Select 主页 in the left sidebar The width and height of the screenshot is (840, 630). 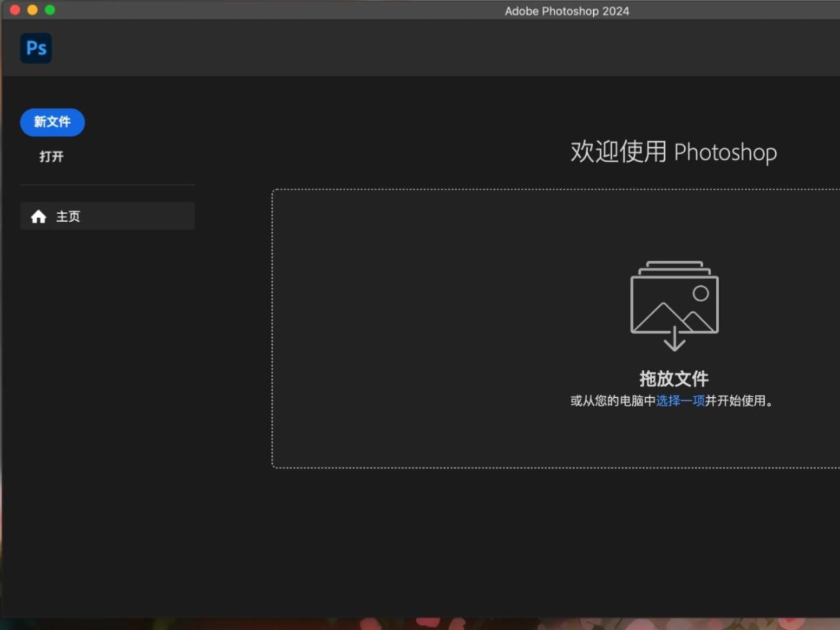68,216
